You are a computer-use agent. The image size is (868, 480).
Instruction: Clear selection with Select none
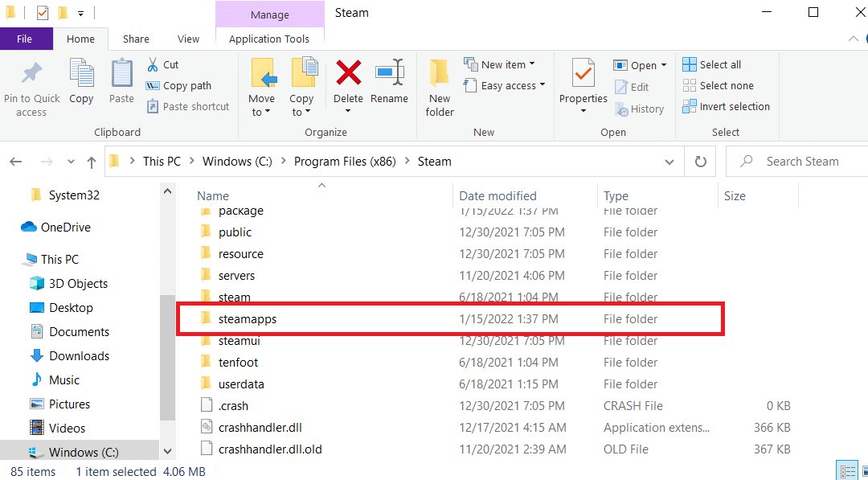pos(718,84)
